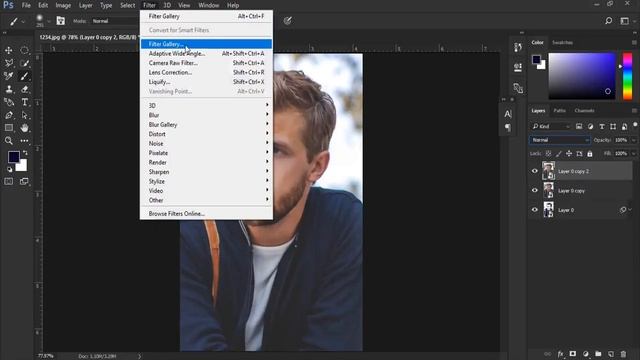Select the Hand tool
Screen dimensions: 640x360
(x=24, y=128)
